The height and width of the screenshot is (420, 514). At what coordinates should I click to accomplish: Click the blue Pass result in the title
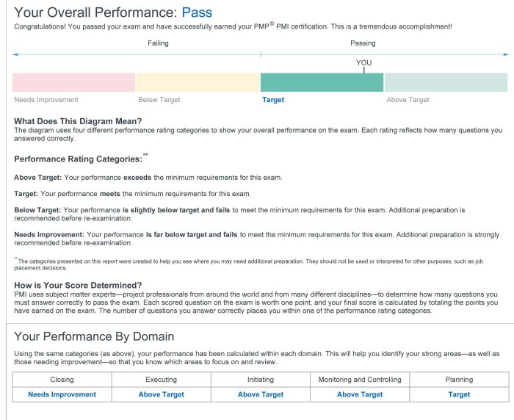197,12
